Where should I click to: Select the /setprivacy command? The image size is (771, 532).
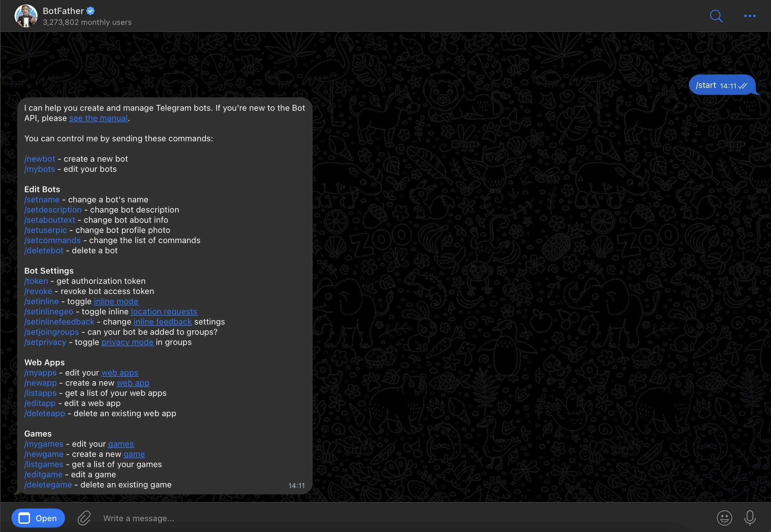[x=45, y=342]
